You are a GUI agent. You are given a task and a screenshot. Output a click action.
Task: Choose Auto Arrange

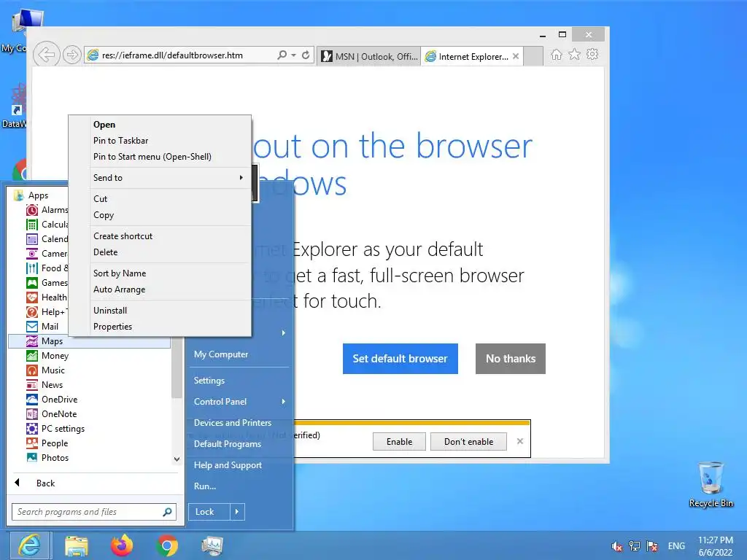tap(119, 289)
